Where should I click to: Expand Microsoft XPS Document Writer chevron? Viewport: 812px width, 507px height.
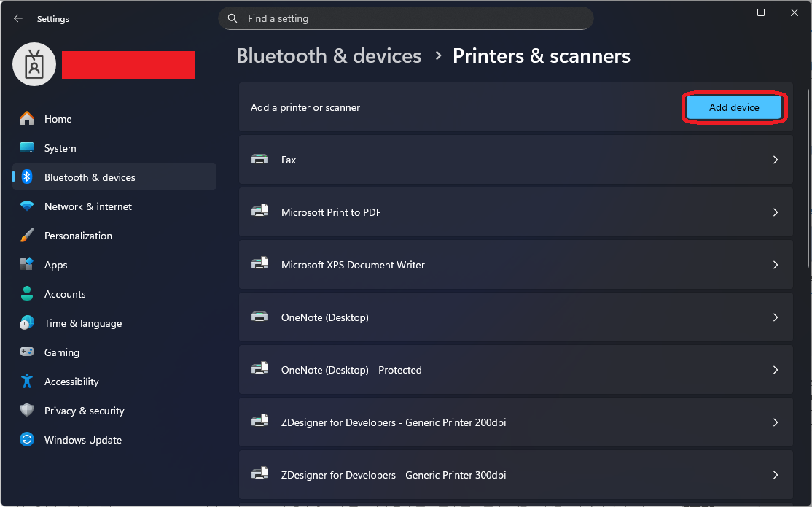pos(776,265)
